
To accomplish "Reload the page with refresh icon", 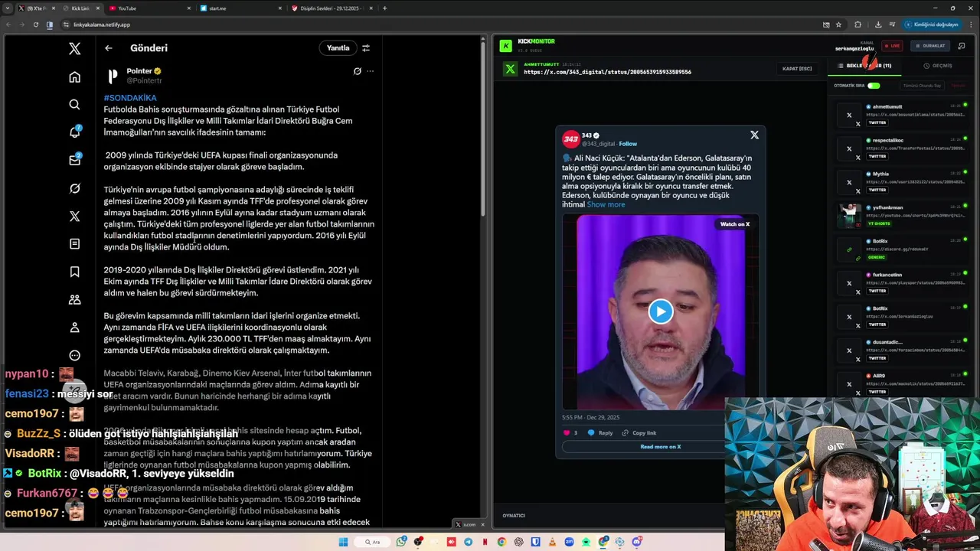I will (x=35, y=24).
